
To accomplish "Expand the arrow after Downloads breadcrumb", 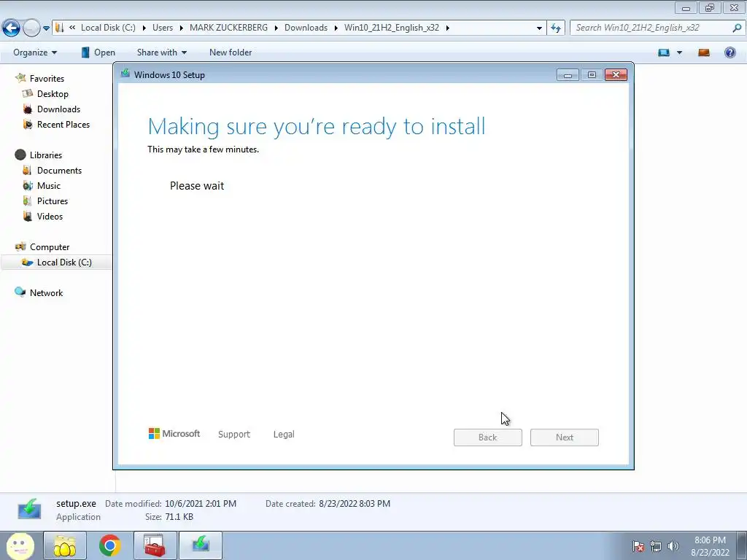I will [336, 28].
